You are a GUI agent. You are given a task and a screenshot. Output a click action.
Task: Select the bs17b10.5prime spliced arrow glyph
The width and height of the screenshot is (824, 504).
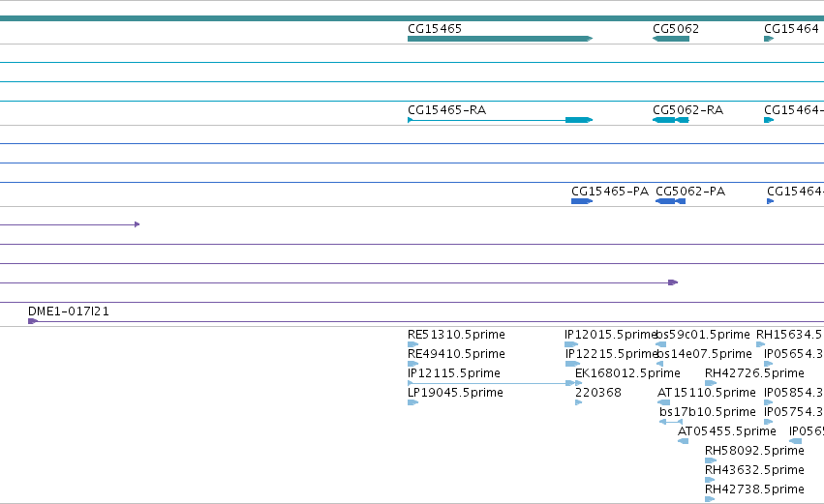[671, 422]
